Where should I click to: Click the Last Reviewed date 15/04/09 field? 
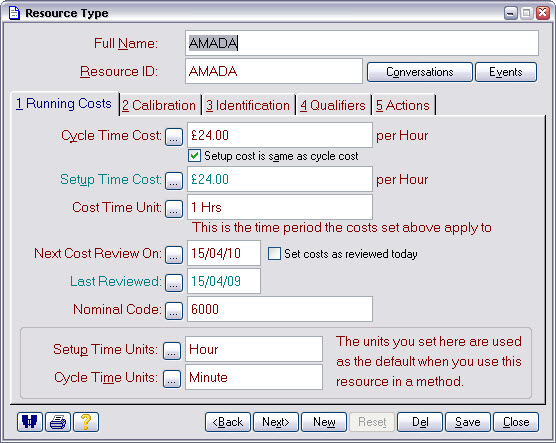pos(224,281)
